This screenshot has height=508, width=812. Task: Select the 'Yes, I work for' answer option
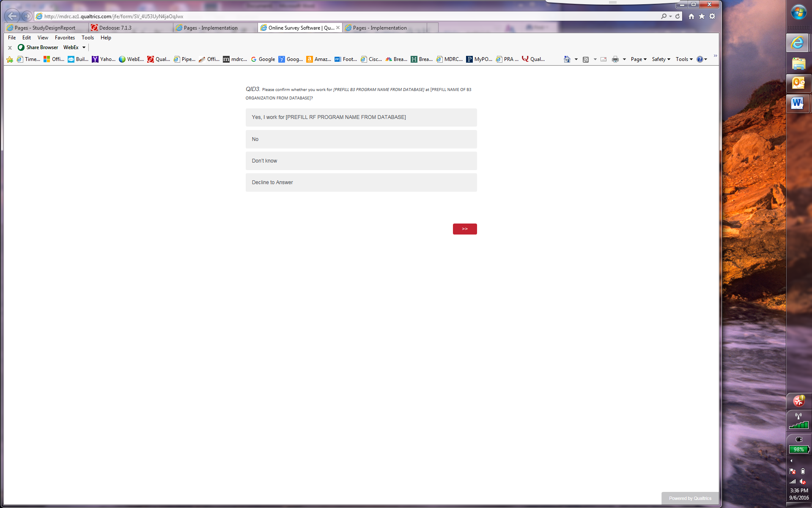(361, 117)
